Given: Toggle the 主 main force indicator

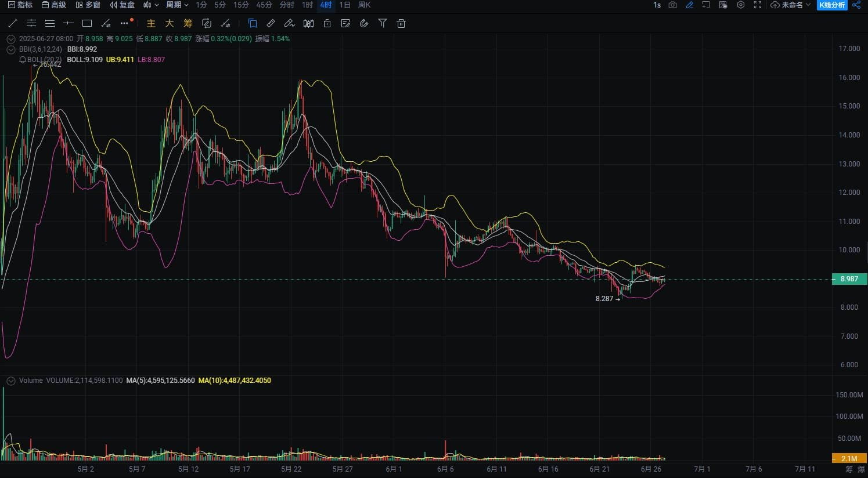Looking at the screenshot, I should (x=151, y=23).
